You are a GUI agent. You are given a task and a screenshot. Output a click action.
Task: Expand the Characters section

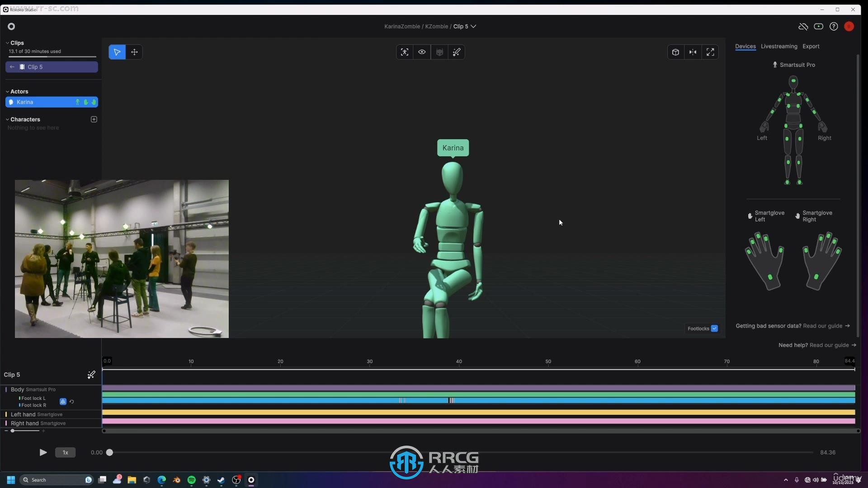(8, 119)
